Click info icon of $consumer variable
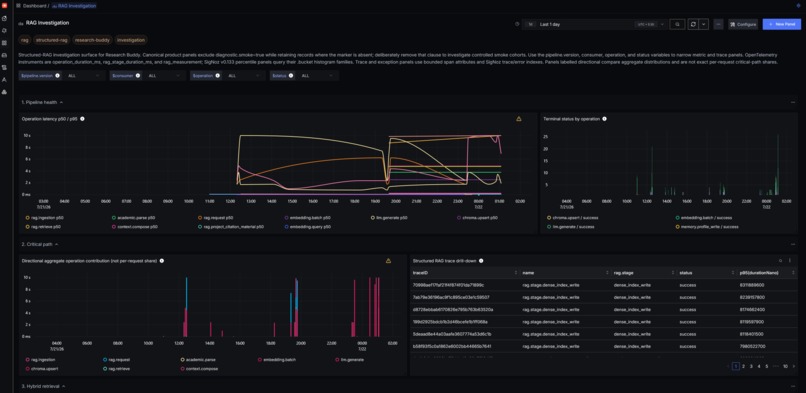806x393 pixels. [x=138, y=76]
